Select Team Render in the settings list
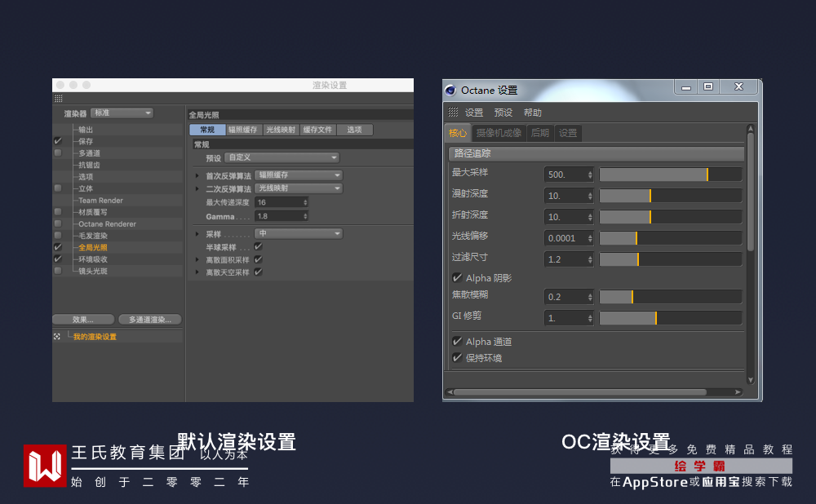The height and width of the screenshot is (504, 816). point(101,201)
